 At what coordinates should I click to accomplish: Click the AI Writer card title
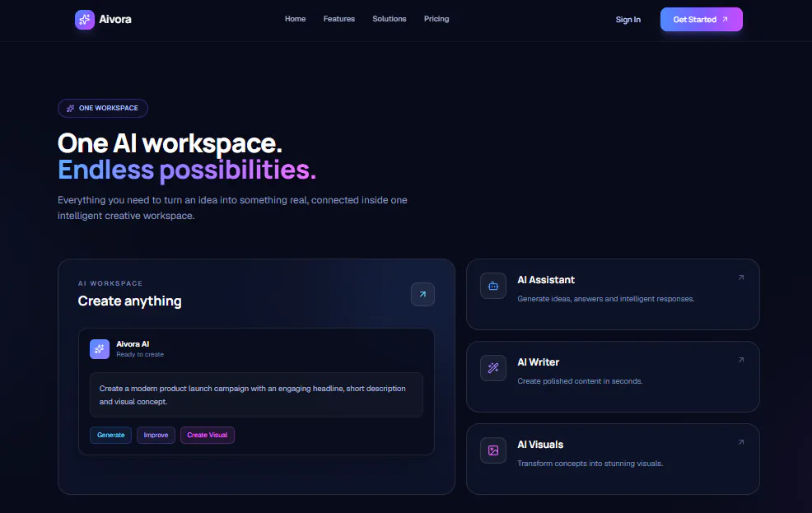(x=538, y=362)
